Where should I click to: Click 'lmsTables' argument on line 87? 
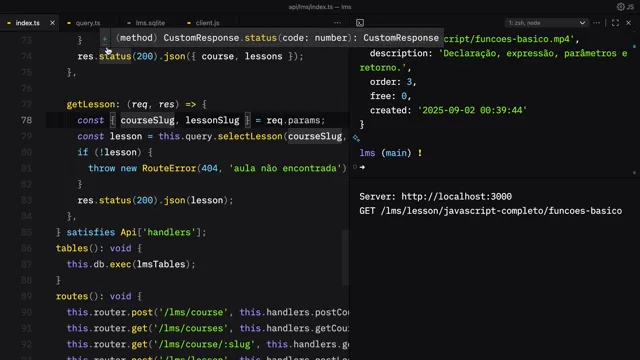161,264
